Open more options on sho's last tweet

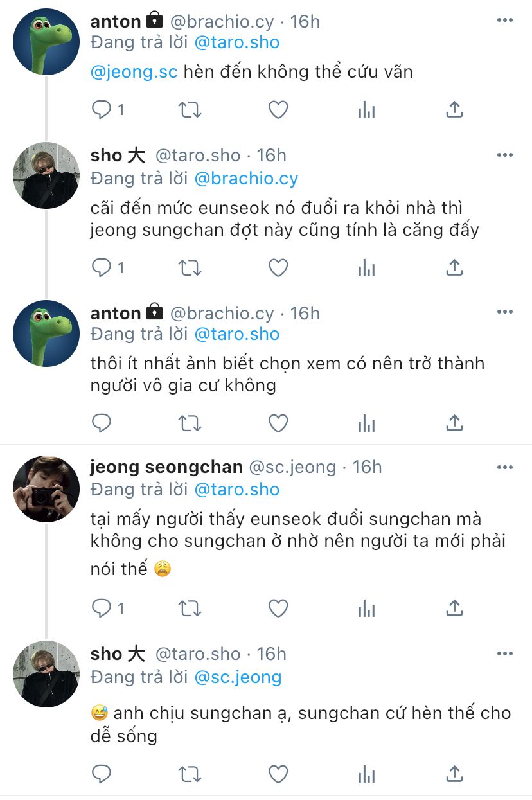coord(505,653)
